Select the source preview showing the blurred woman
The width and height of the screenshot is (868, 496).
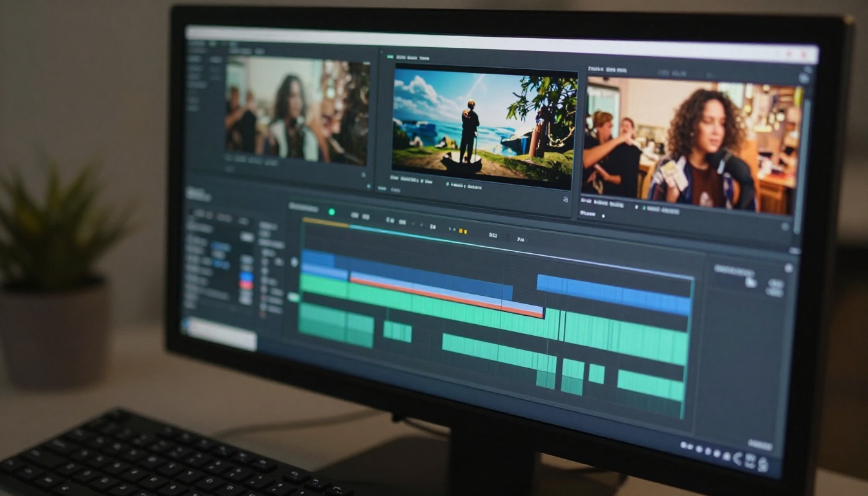pos(297,110)
